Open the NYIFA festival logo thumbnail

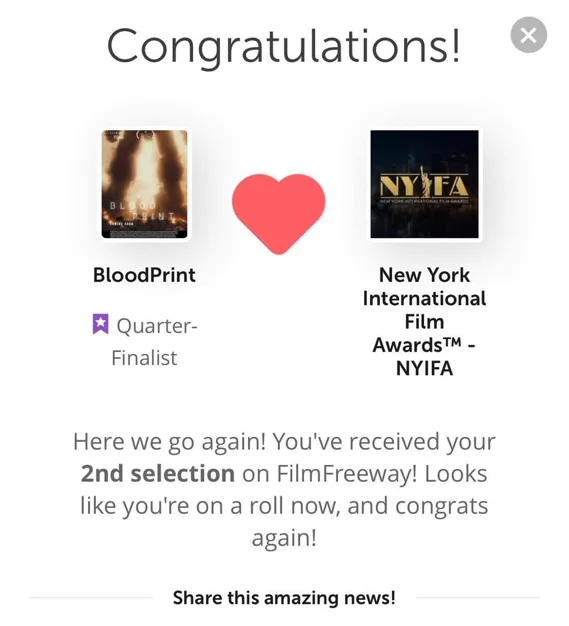[x=424, y=184]
